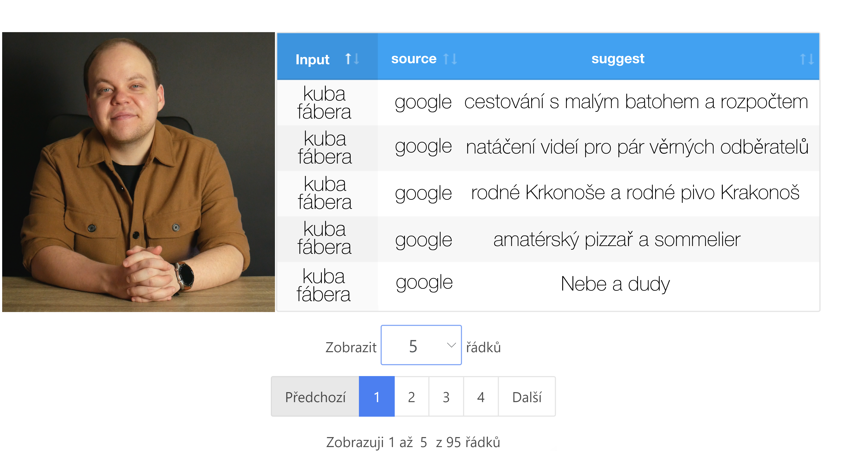Select the row 'amatérský pizzař a sommelier'
Screen dimensions: 868x469
pyautogui.click(x=548, y=239)
